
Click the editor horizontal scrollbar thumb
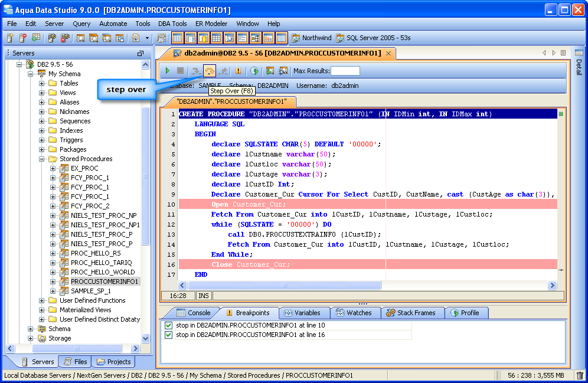click(283, 286)
